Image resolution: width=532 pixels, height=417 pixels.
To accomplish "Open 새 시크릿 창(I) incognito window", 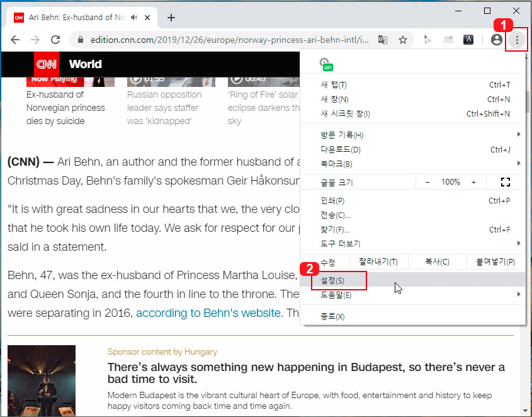I will [413, 114].
